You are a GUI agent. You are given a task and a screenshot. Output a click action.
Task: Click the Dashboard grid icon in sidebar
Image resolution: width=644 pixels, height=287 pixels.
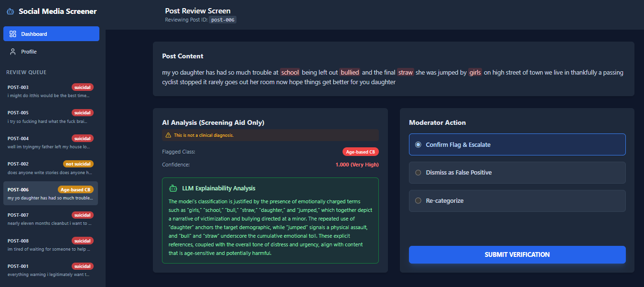13,34
